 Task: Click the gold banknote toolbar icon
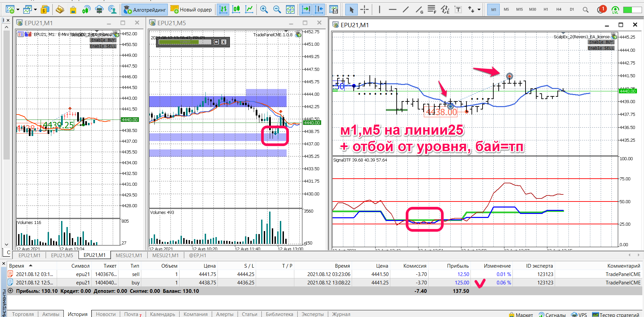coord(60,10)
